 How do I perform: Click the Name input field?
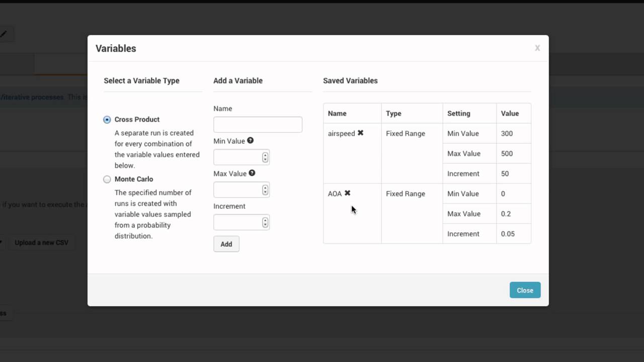pyautogui.click(x=258, y=125)
